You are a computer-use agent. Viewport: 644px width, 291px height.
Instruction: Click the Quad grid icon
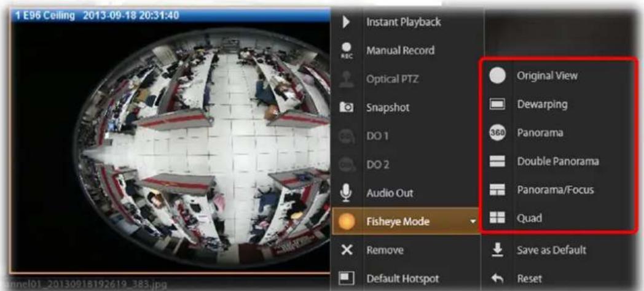(497, 218)
